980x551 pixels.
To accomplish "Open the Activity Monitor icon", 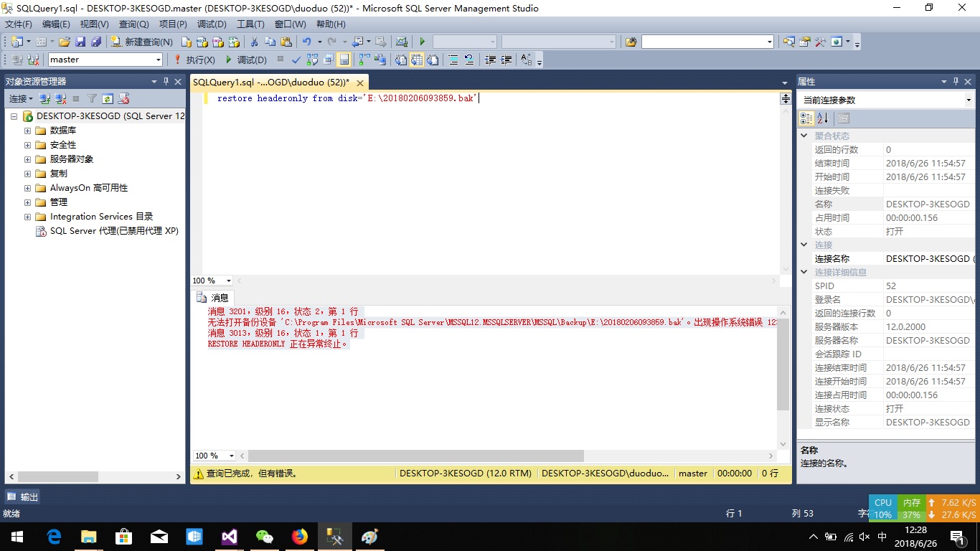I will click(x=401, y=42).
